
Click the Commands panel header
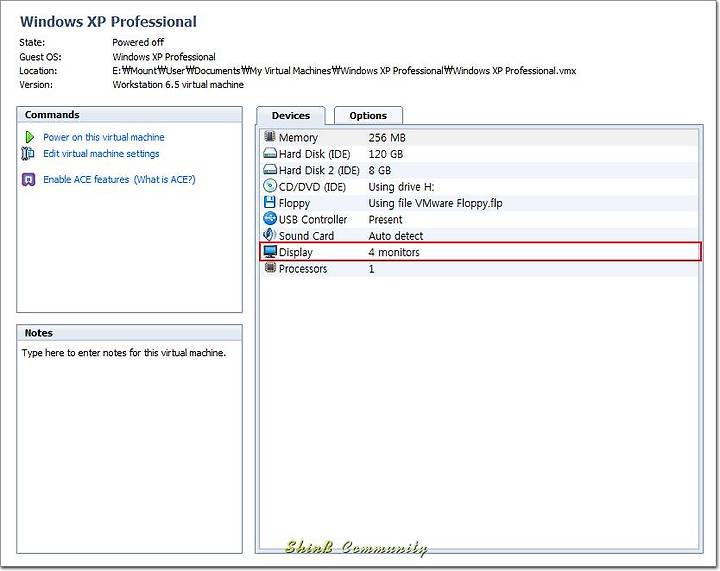(129, 115)
